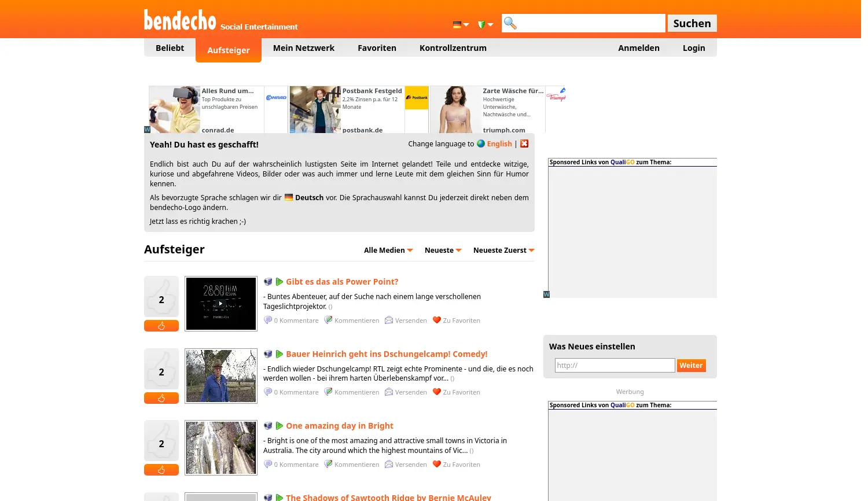Viewport: 868px width, 501px height.
Task: Open 'One amazing day in Bright' link
Action: 340,426
